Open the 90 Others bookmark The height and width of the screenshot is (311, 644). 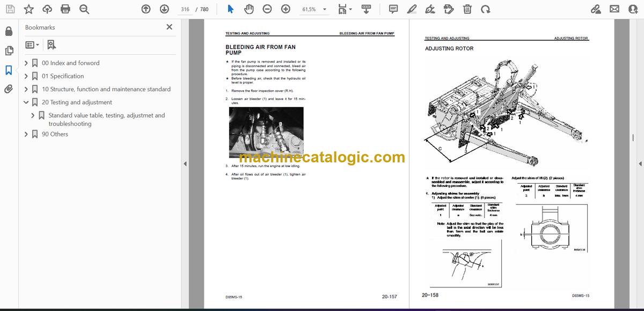55,134
